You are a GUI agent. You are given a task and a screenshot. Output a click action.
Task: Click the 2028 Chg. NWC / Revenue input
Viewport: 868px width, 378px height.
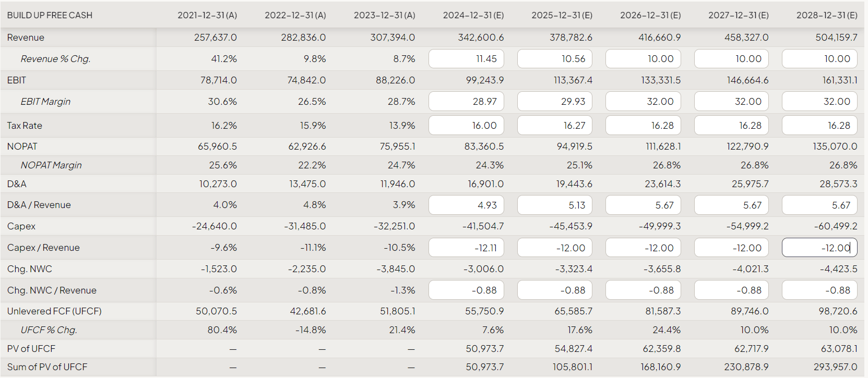819,290
